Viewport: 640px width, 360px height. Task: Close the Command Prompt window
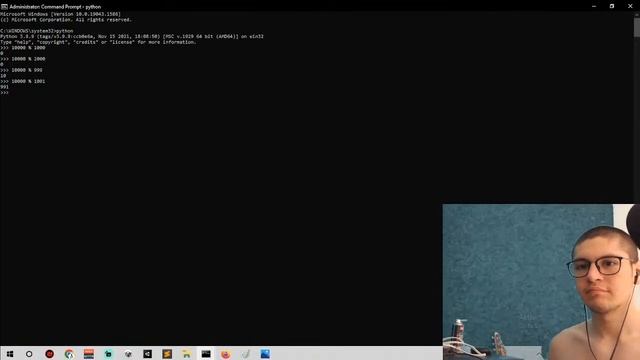[630, 6]
